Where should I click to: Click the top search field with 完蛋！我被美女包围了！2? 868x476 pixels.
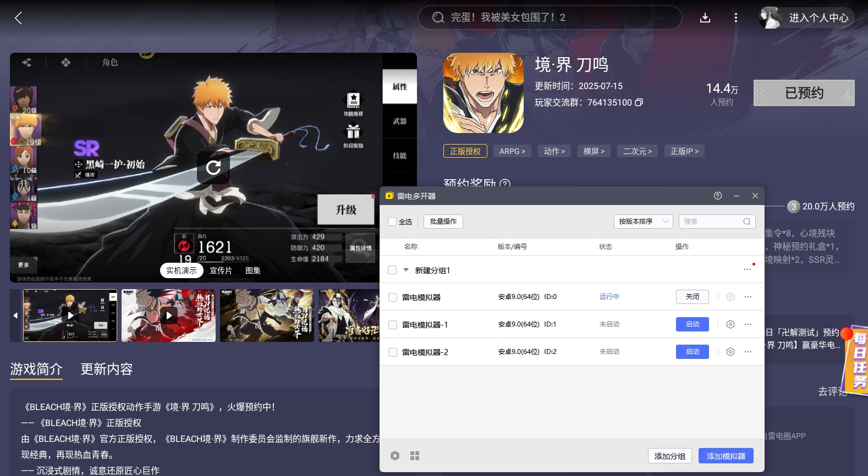[550, 18]
